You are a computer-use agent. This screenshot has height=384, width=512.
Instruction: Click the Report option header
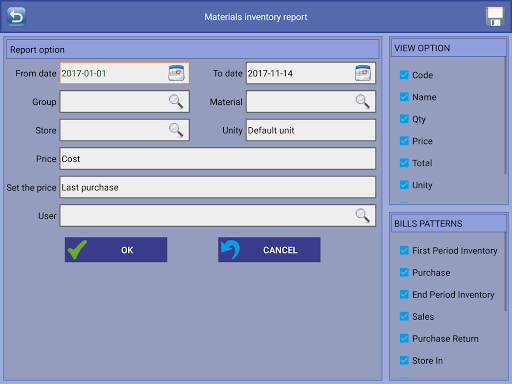tap(193, 49)
